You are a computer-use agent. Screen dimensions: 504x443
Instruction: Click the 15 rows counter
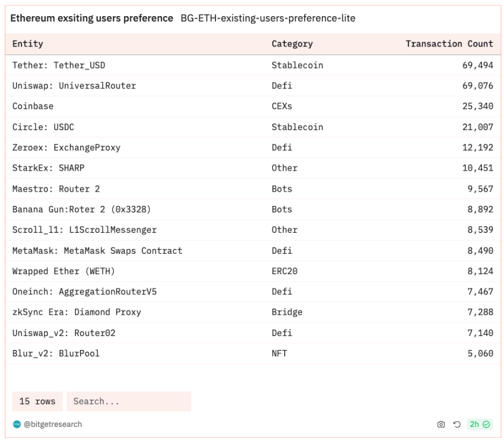[x=37, y=401]
